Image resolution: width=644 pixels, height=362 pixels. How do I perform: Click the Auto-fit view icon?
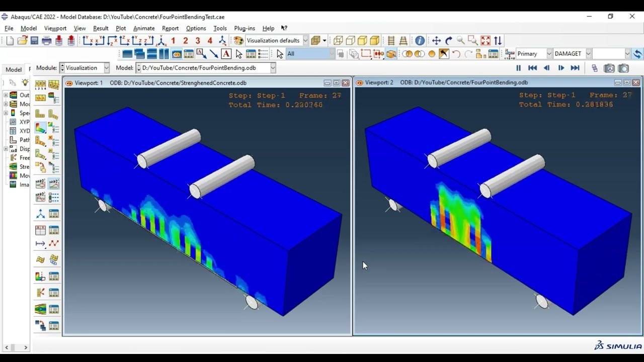point(486,41)
